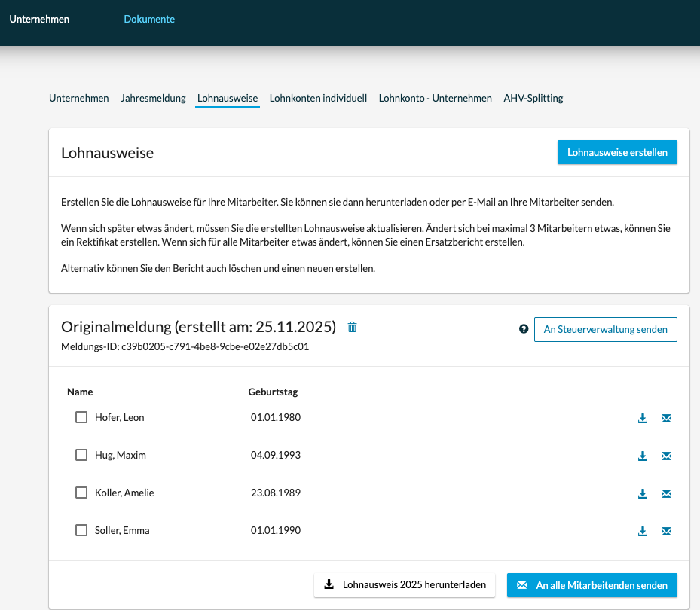Email Lohnausweis to Soller, Emma
This screenshot has height=610, width=700.
(666, 531)
